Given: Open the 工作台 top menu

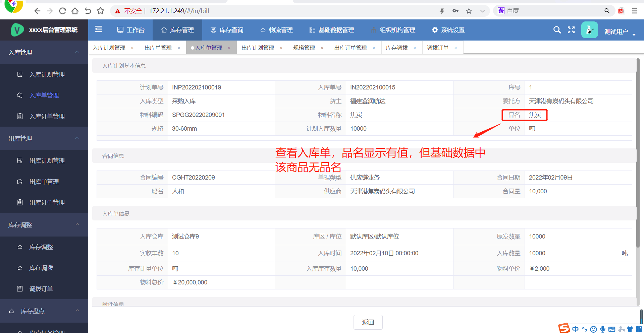Looking at the screenshot, I should coord(131,30).
